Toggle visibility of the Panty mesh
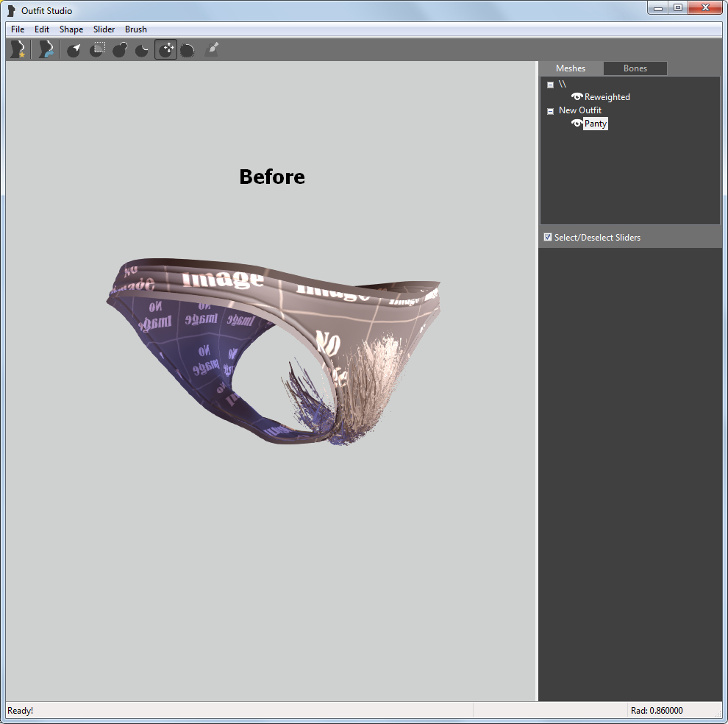The width and height of the screenshot is (728, 724). pyautogui.click(x=577, y=124)
